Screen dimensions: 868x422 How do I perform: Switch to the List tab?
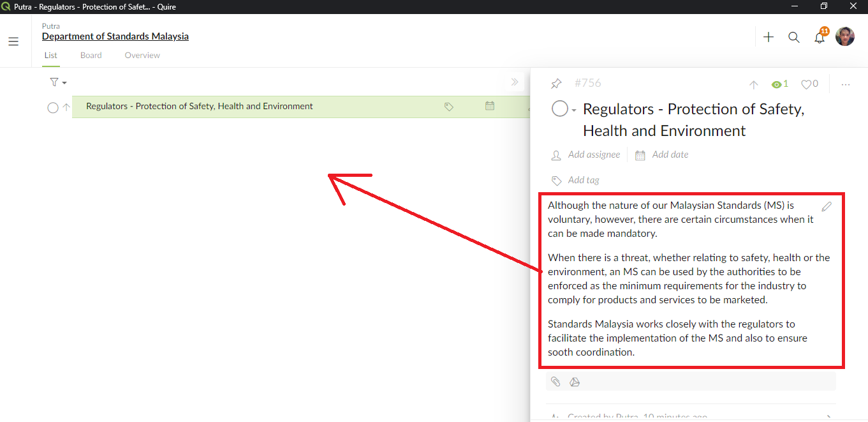point(50,56)
